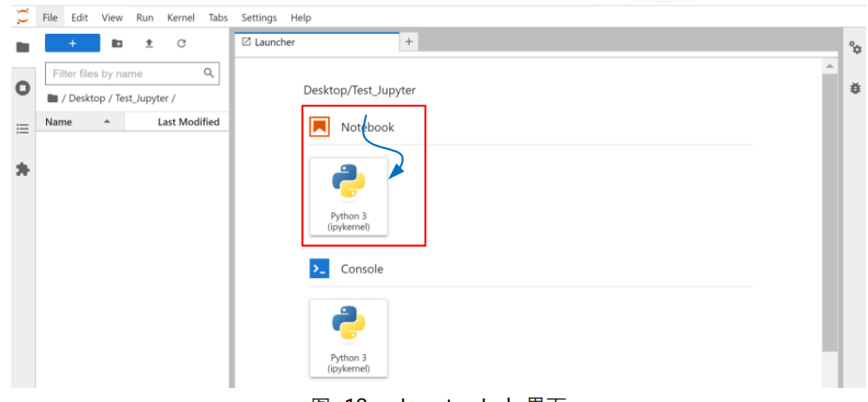The image size is (868, 402).
Task: Click the plus to open new launcher tab
Action: tap(409, 42)
